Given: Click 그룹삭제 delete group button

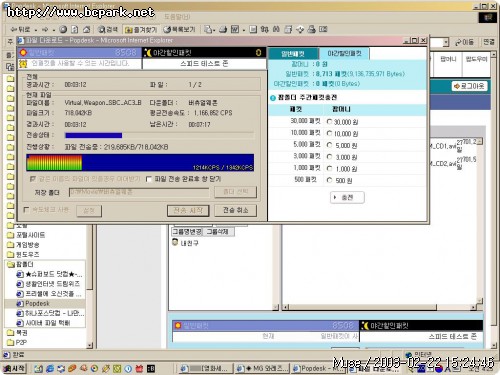Looking at the screenshot, I should click(218, 232).
